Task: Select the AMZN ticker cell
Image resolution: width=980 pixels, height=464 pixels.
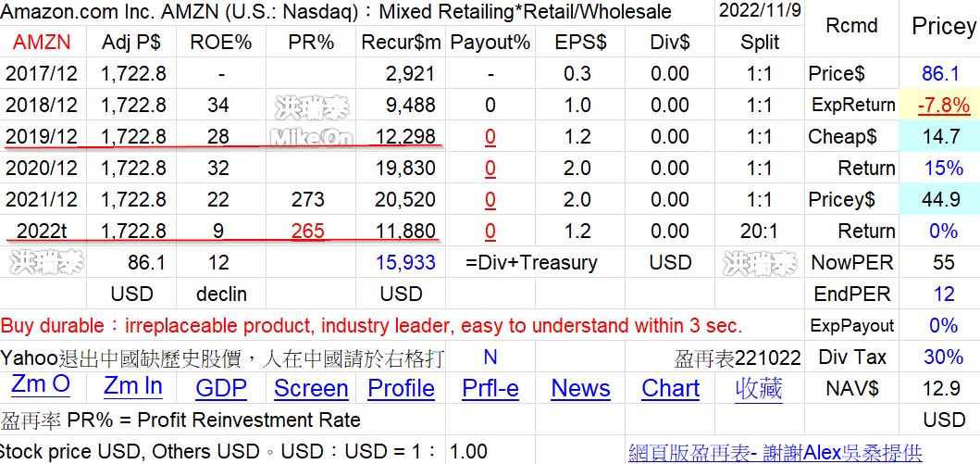Action: tap(42, 43)
